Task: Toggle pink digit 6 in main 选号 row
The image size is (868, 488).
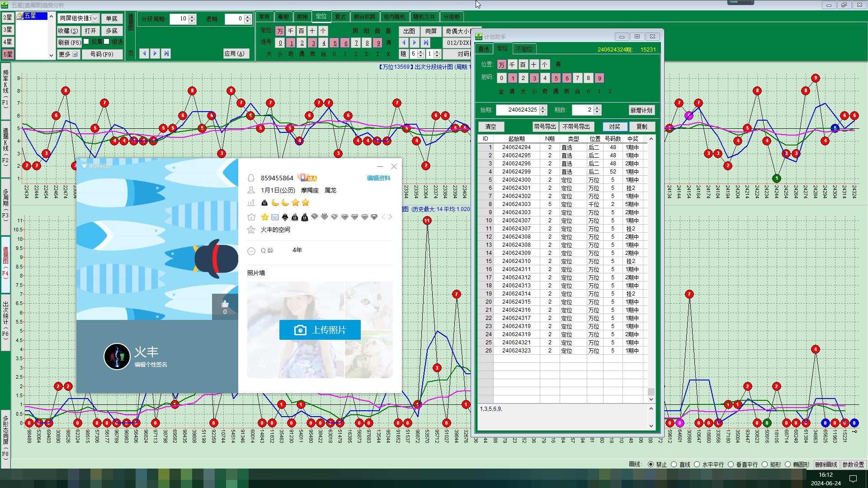Action: [346, 43]
